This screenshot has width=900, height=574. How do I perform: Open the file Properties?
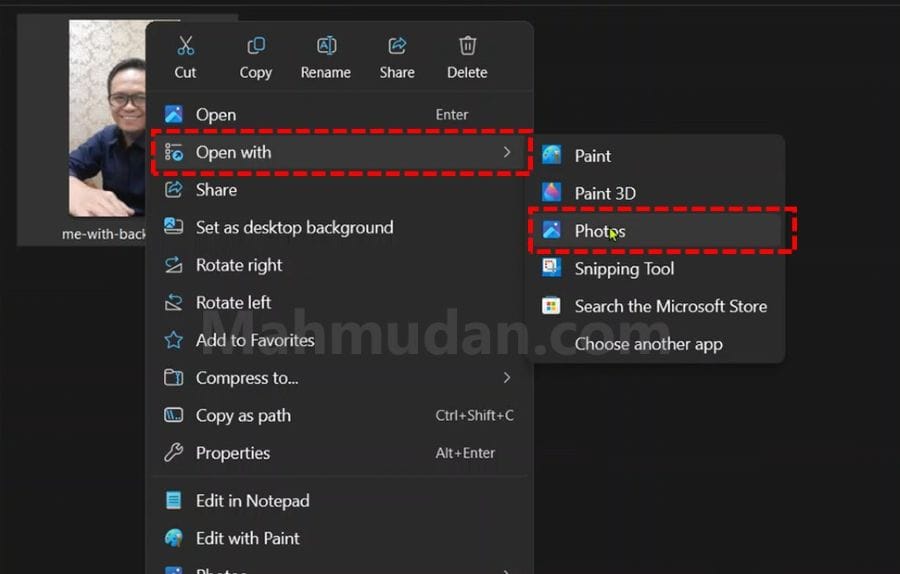[x=232, y=453]
